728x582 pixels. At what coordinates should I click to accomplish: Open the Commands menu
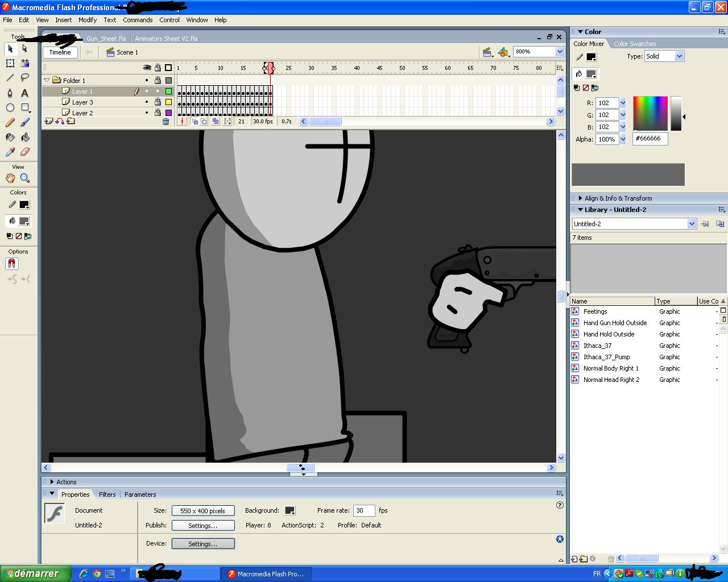coord(138,20)
